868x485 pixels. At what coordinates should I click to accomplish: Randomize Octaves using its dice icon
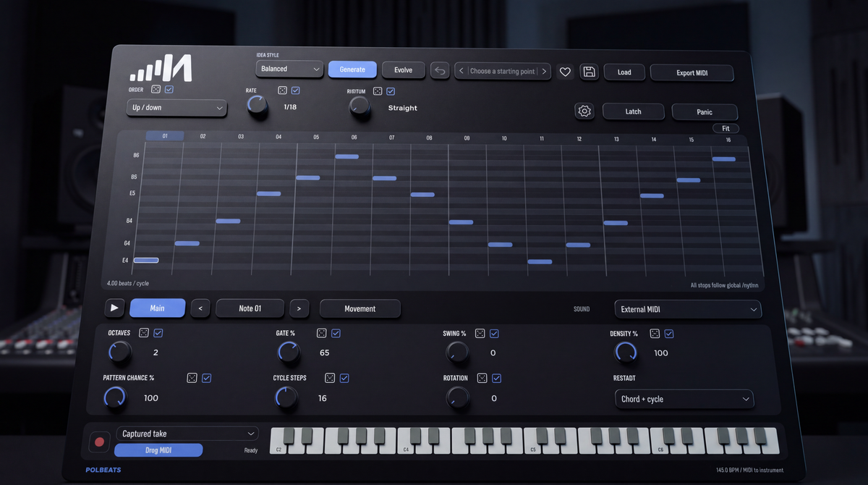[144, 333]
